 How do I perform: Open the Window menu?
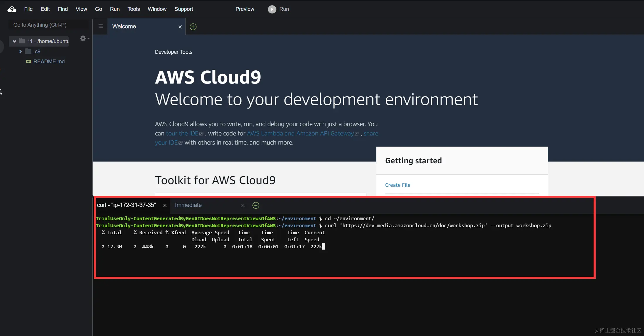tap(157, 9)
